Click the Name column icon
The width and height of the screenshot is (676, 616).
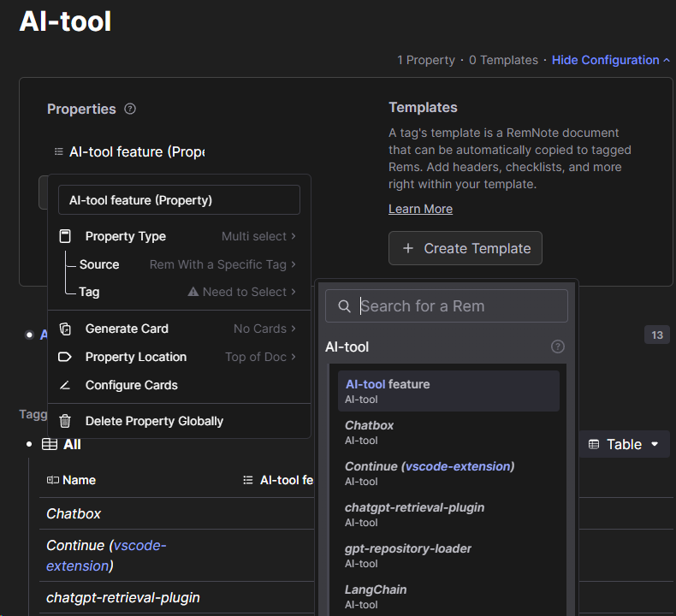52,480
